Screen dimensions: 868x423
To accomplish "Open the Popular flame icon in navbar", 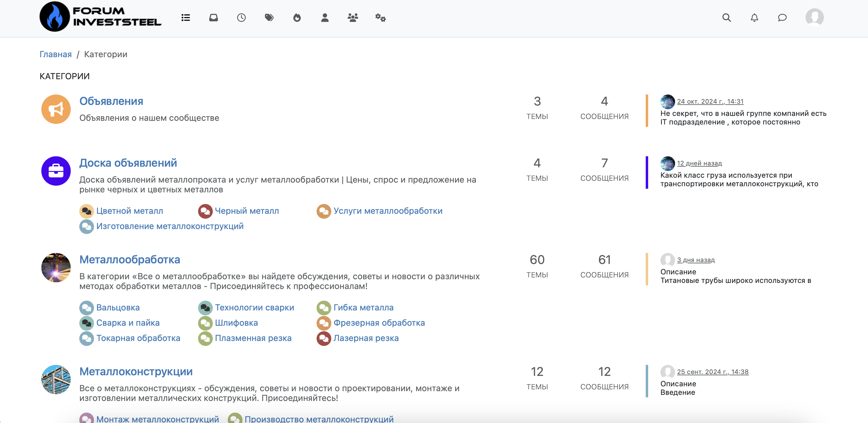I will pos(297,17).
